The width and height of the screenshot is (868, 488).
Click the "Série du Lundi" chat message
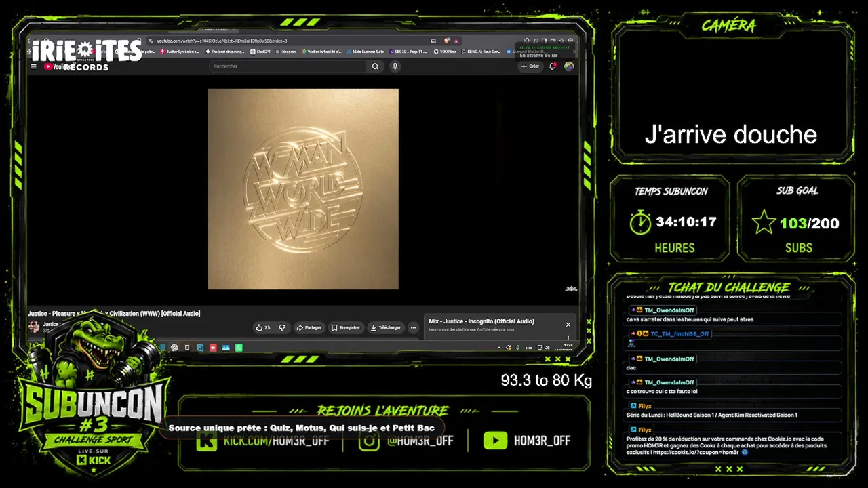click(712, 415)
